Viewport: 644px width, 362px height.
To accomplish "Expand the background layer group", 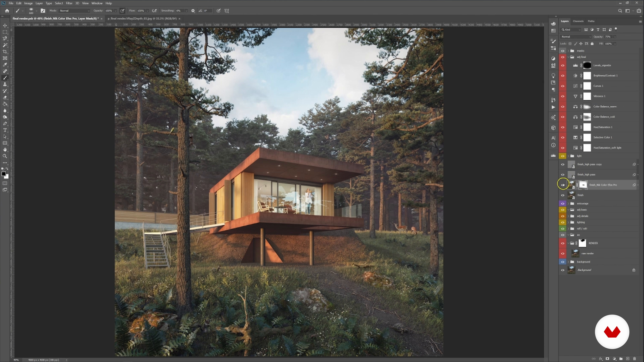I will point(568,262).
